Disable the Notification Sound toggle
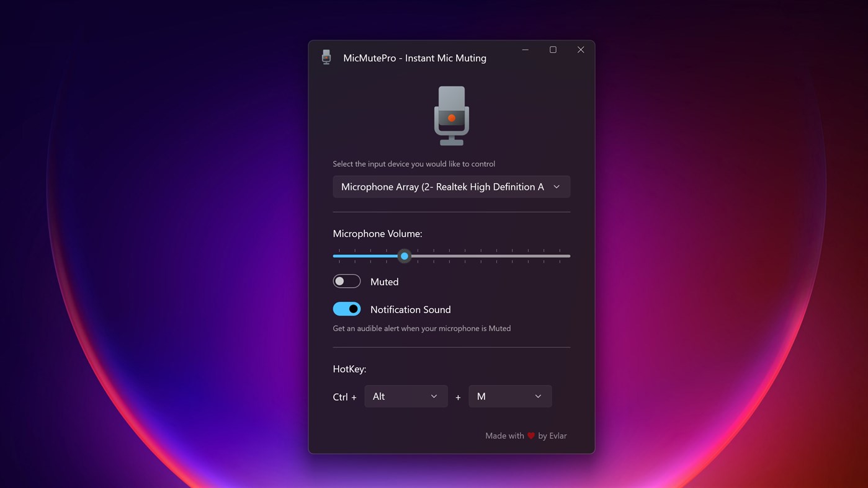 [x=346, y=308]
